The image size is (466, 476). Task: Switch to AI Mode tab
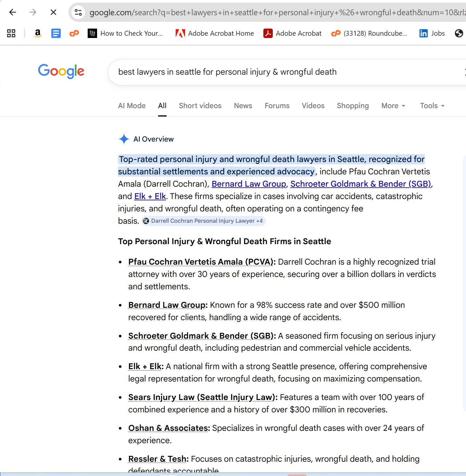[132, 106]
